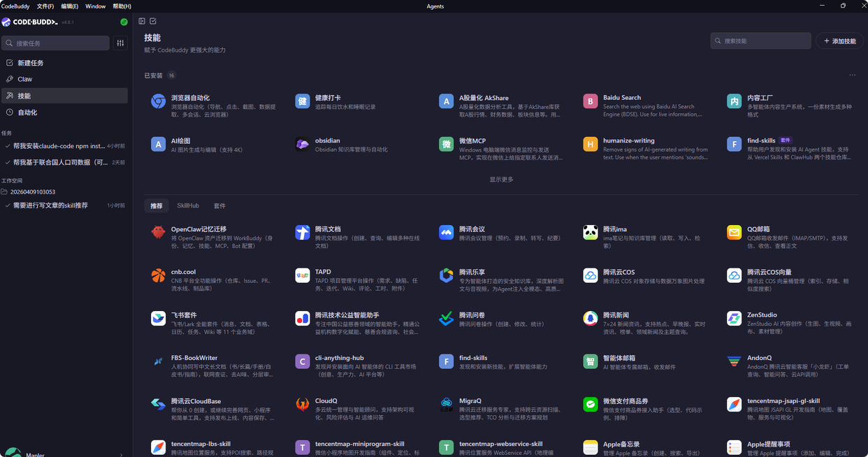Click the TAPD icon
This screenshot has width=868, height=457.
[x=303, y=275]
